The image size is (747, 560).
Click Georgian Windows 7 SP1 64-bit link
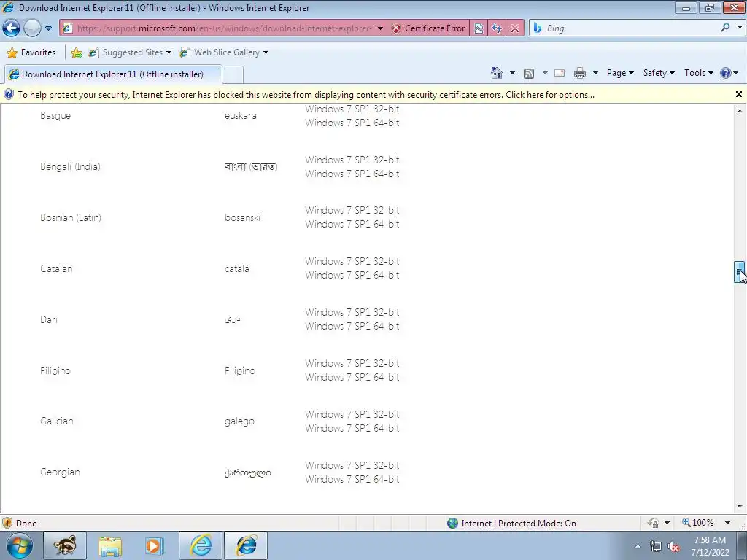click(352, 479)
